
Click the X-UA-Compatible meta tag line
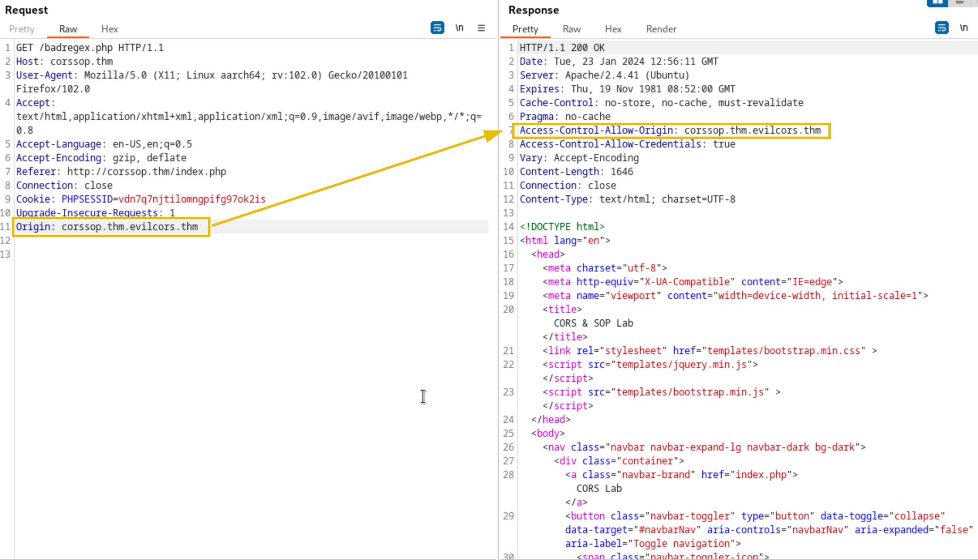[693, 282]
